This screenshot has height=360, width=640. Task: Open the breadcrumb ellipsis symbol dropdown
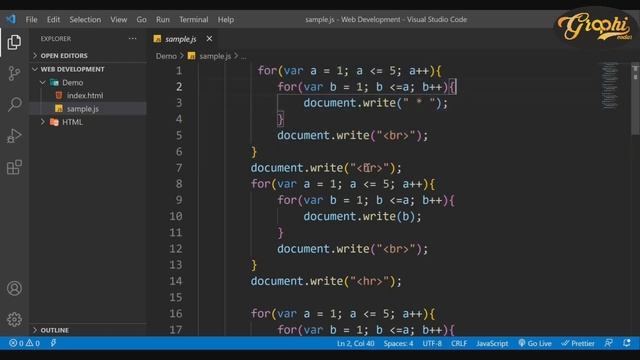(243, 56)
